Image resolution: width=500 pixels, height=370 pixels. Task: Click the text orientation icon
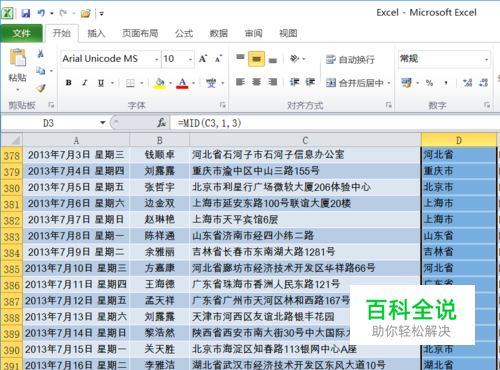(294, 59)
